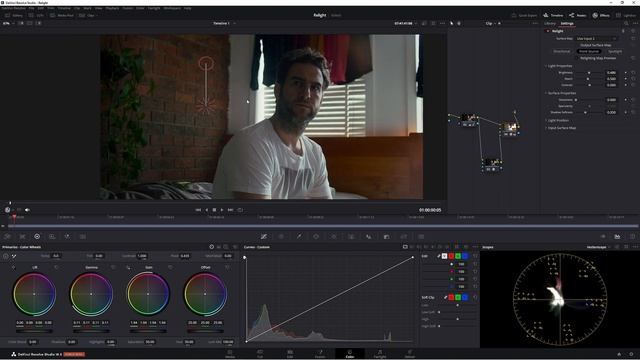Viewport: 640px width, 360px height.
Task: Open the Camera Raw palette
Action: tap(8, 236)
